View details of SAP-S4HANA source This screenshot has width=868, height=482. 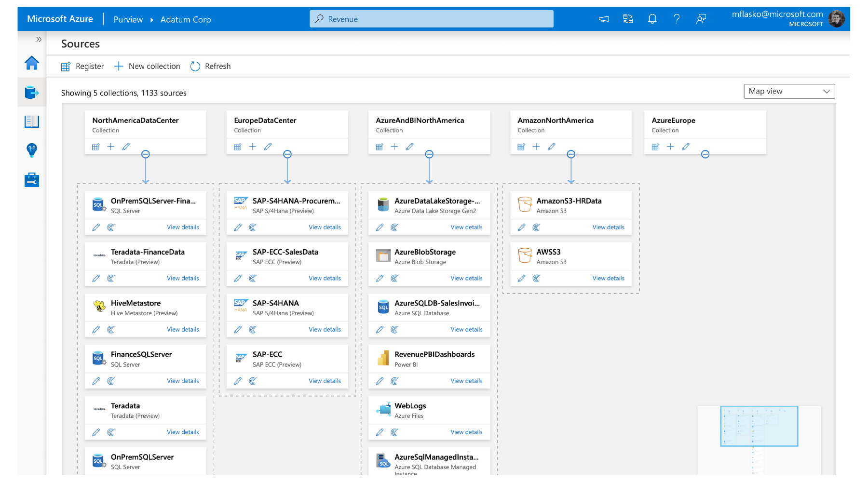point(325,329)
